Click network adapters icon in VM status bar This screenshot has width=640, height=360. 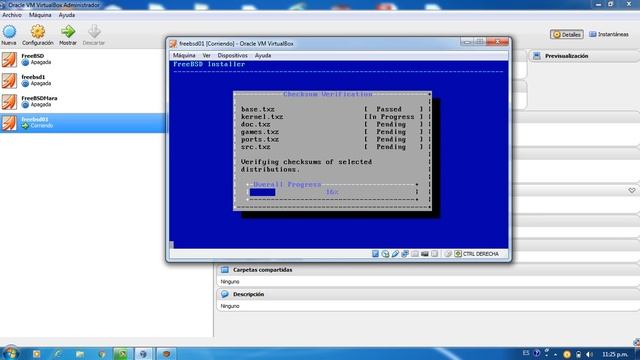point(405,254)
